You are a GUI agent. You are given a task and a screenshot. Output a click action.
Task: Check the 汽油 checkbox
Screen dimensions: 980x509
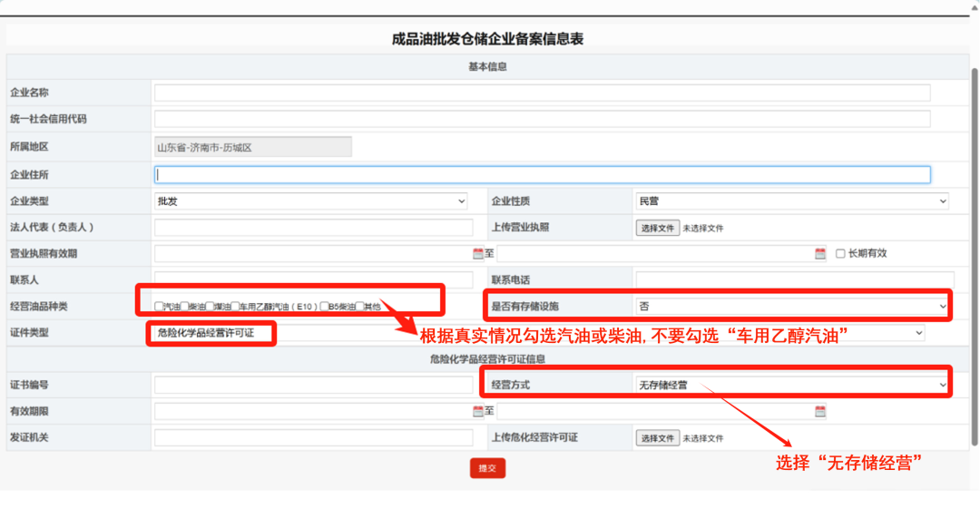[160, 307]
